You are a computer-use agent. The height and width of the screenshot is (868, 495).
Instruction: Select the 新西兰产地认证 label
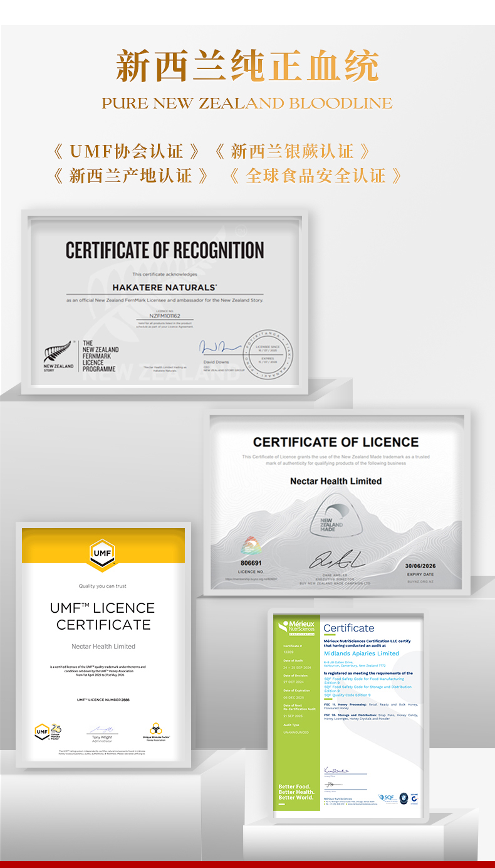pyautogui.click(x=131, y=176)
